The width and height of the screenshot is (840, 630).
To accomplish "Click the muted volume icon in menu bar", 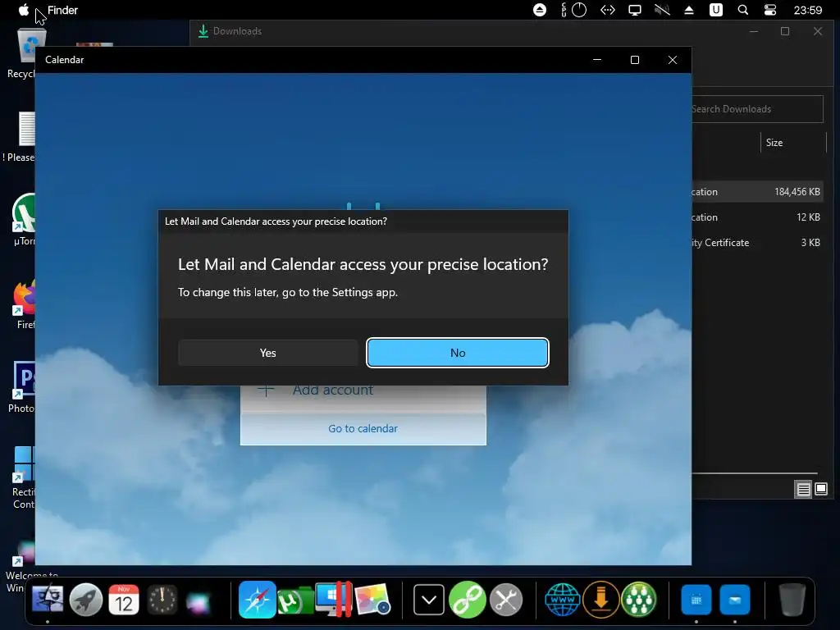I will pyautogui.click(x=662, y=10).
